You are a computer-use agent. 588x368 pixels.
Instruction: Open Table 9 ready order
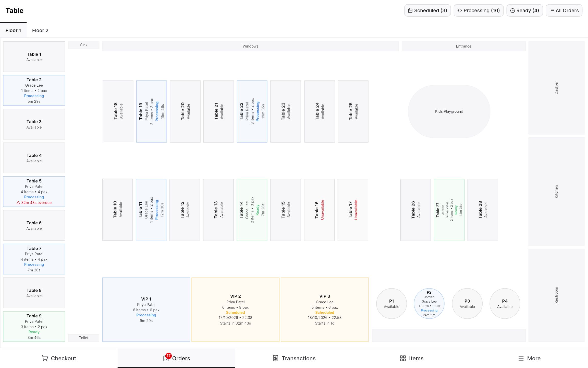click(x=34, y=327)
